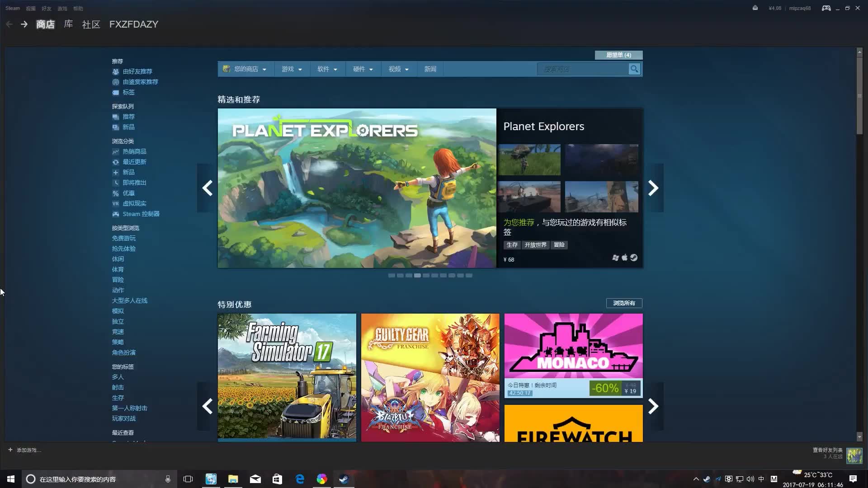Open the 视频 dropdown
Viewport: 868px width, 488px height.
[x=397, y=69]
